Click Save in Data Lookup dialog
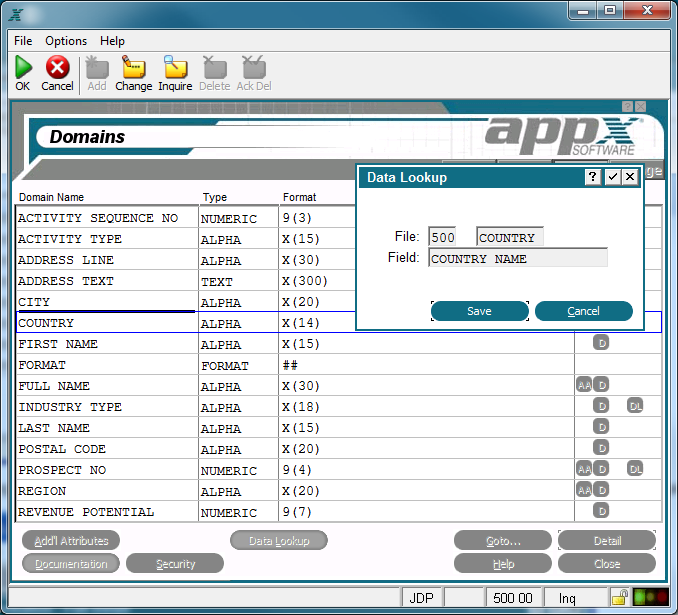This screenshot has height=615, width=678. tap(480, 311)
